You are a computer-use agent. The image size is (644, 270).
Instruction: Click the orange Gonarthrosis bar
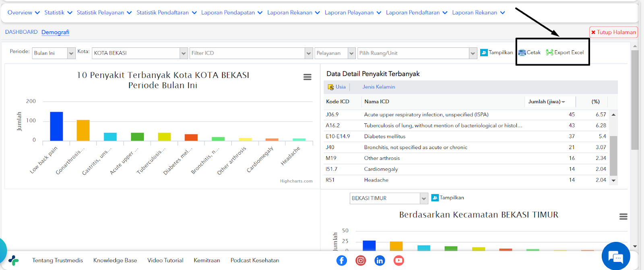point(83,130)
